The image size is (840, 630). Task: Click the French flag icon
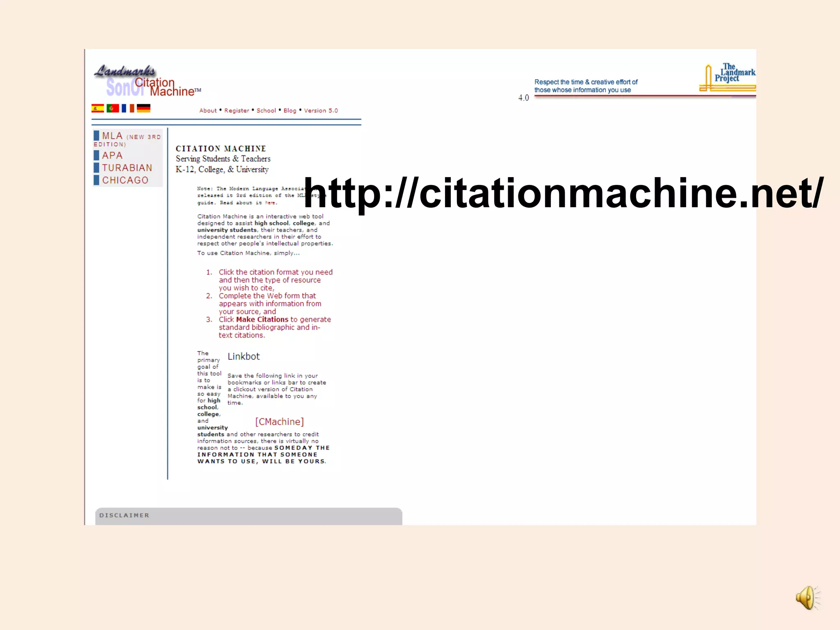(128, 108)
